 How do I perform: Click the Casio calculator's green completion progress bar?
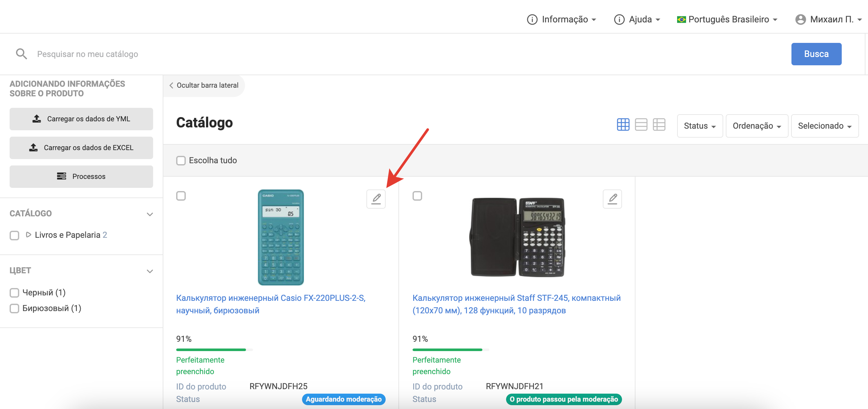[x=211, y=350]
